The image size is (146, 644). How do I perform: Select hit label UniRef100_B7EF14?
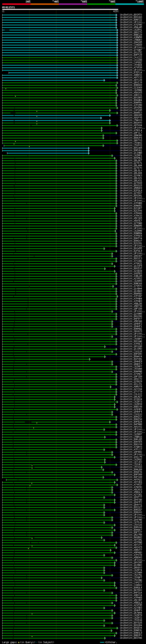pyautogui.click(x=131, y=72)
